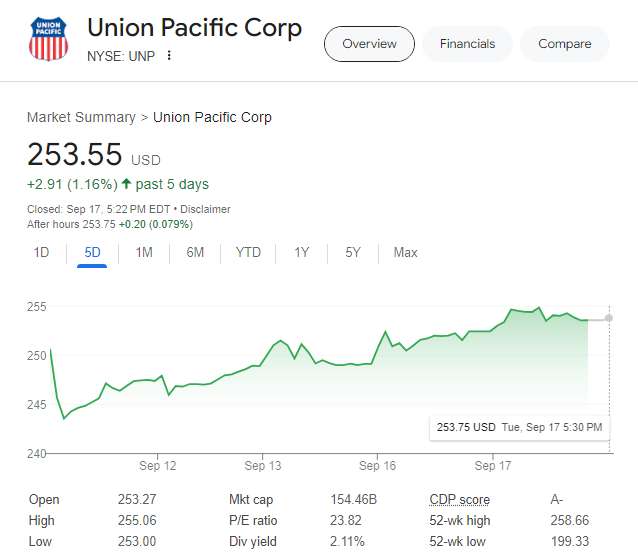Switch chart to 1M range
638x557 pixels.
pos(144,253)
